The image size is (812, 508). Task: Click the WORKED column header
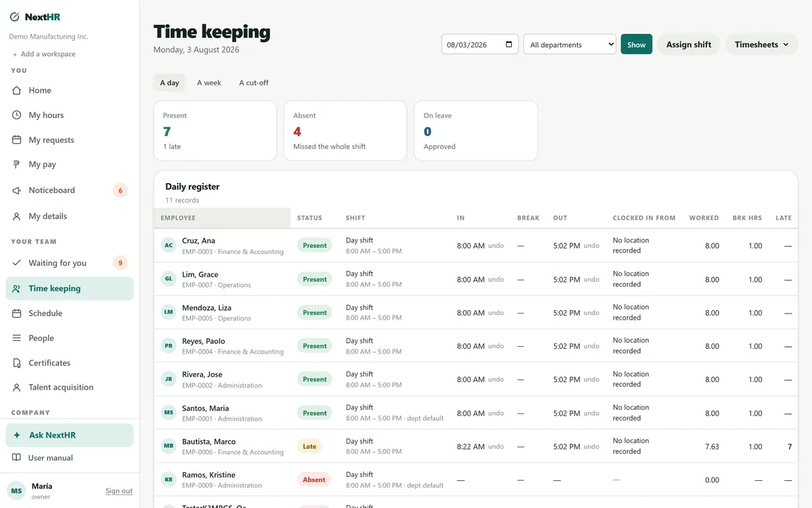coord(704,218)
